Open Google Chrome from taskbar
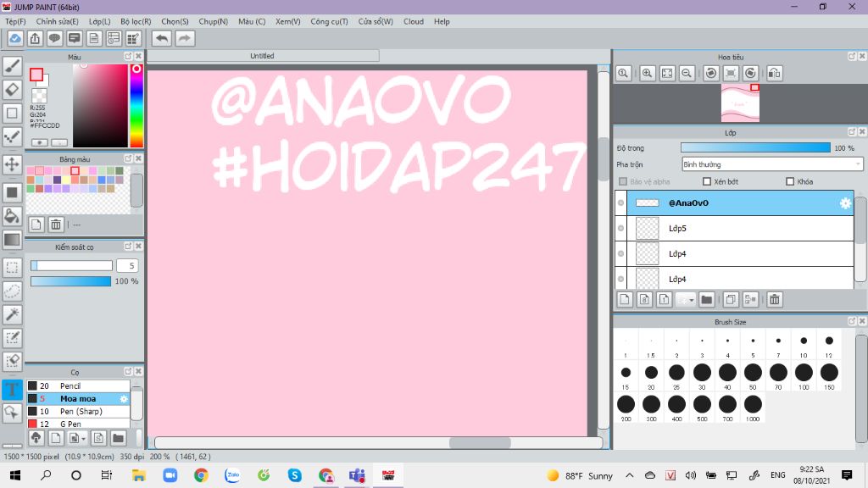 click(201, 475)
